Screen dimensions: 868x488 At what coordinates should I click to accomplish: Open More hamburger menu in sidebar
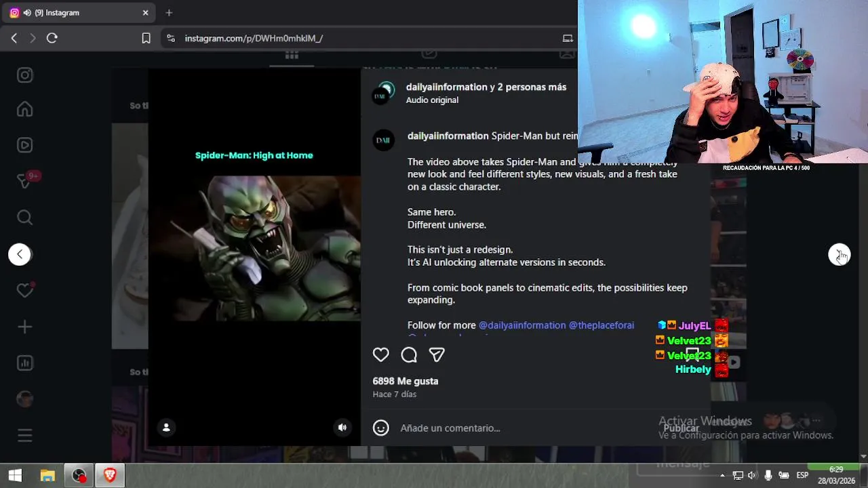click(x=25, y=436)
